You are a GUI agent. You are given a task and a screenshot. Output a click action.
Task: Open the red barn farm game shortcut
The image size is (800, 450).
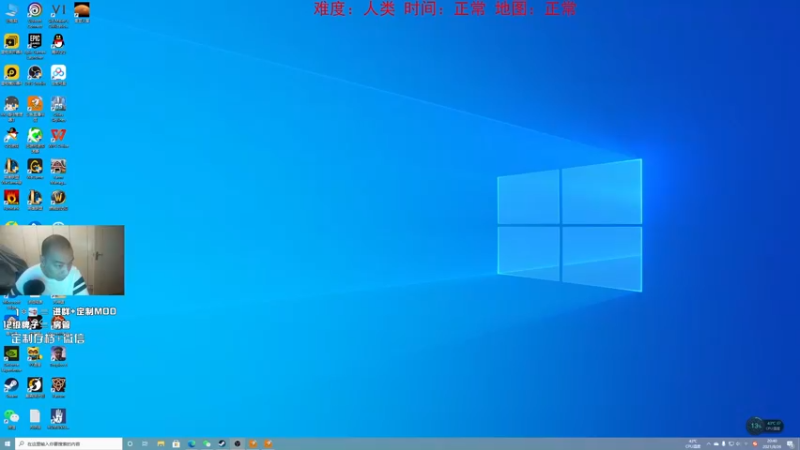pyautogui.click(x=58, y=171)
